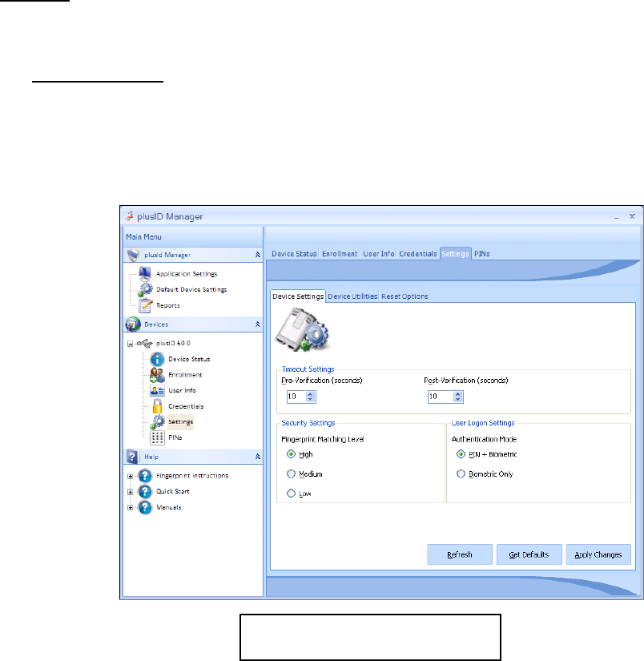This screenshot has height=661, width=644.
Task: Expand the Fingerprint Instructions node
Action: click(131, 477)
